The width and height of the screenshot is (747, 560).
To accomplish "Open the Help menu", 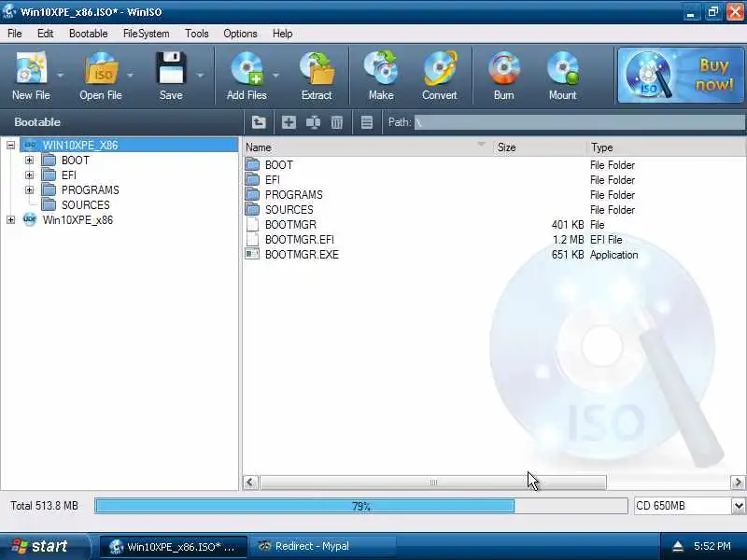I will pyautogui.click(x=282, y=34).
